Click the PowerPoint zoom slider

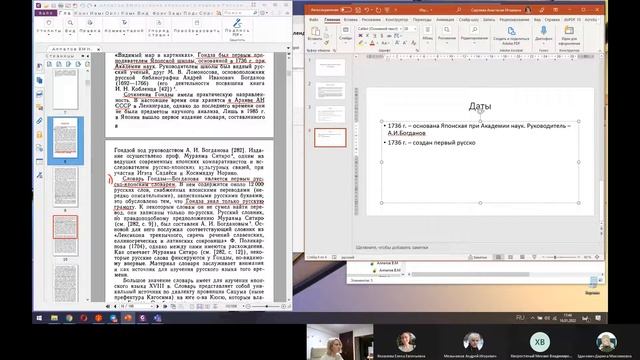(x=561, y=257)
